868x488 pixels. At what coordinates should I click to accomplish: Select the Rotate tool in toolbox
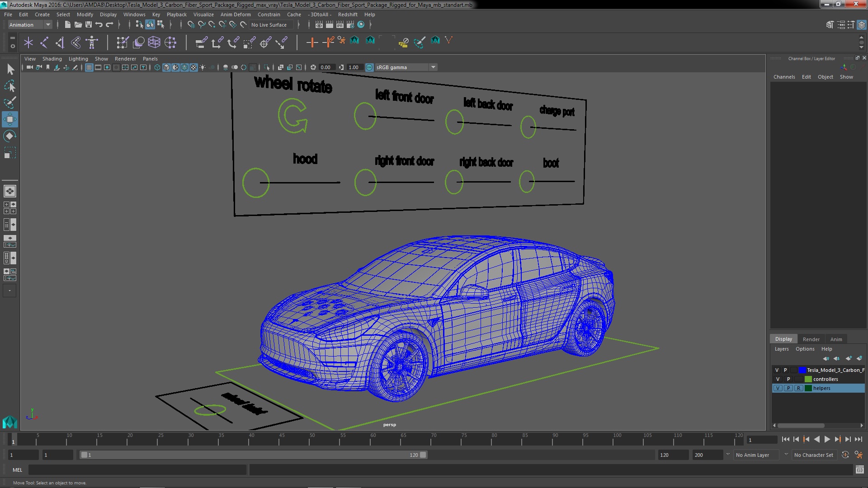tap(10, 136)
